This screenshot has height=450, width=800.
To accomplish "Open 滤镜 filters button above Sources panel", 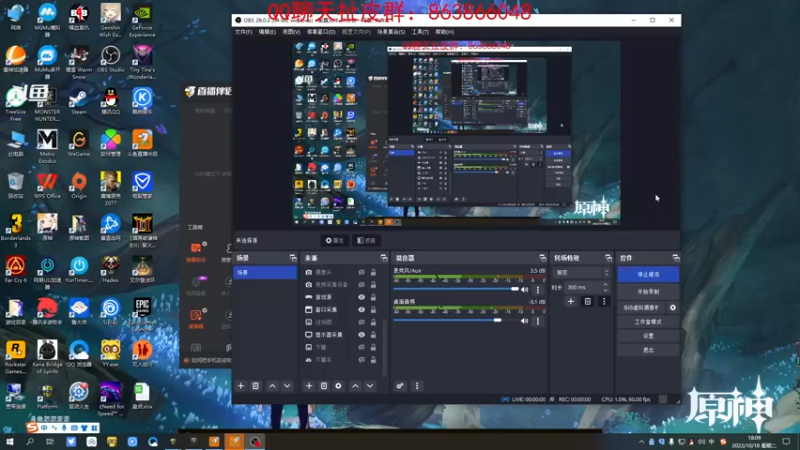I will point(366,240).
